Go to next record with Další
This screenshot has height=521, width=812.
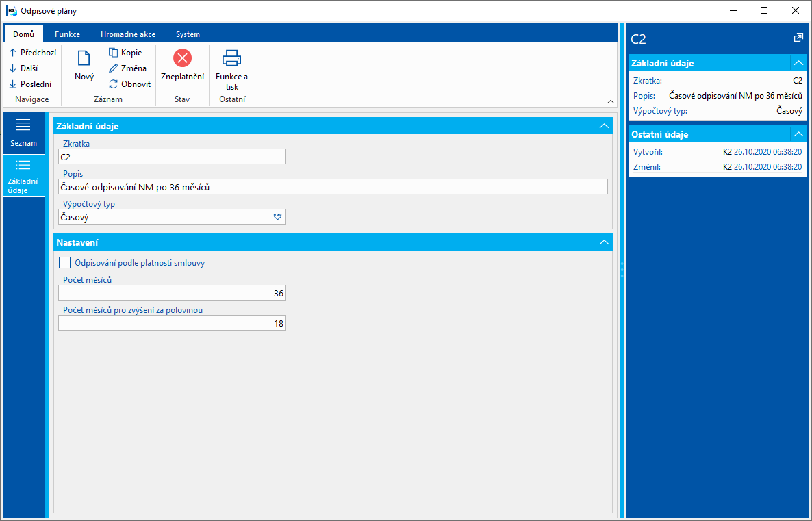pos(24,68)
